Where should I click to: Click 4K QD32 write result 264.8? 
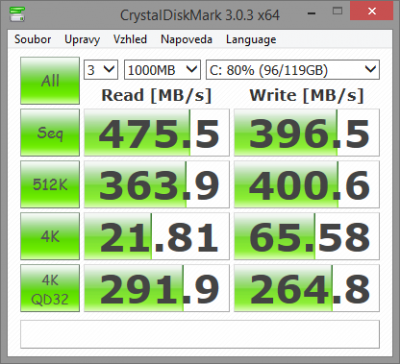point(307,288)
